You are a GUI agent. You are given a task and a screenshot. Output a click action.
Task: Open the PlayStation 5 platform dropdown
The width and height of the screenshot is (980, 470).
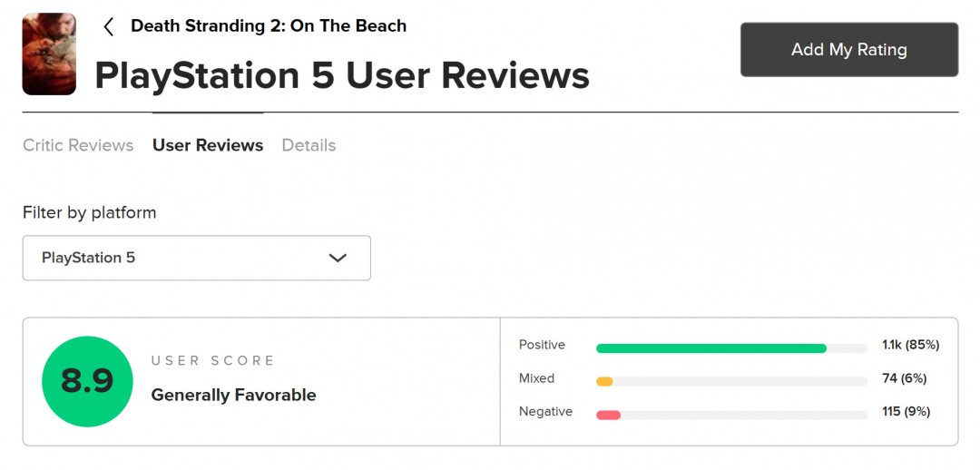[196, 258]
